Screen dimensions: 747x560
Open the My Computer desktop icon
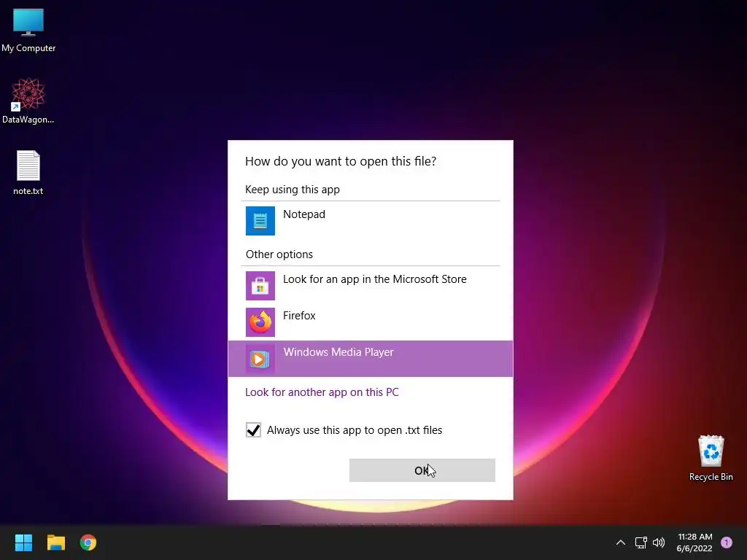(28, 31)
